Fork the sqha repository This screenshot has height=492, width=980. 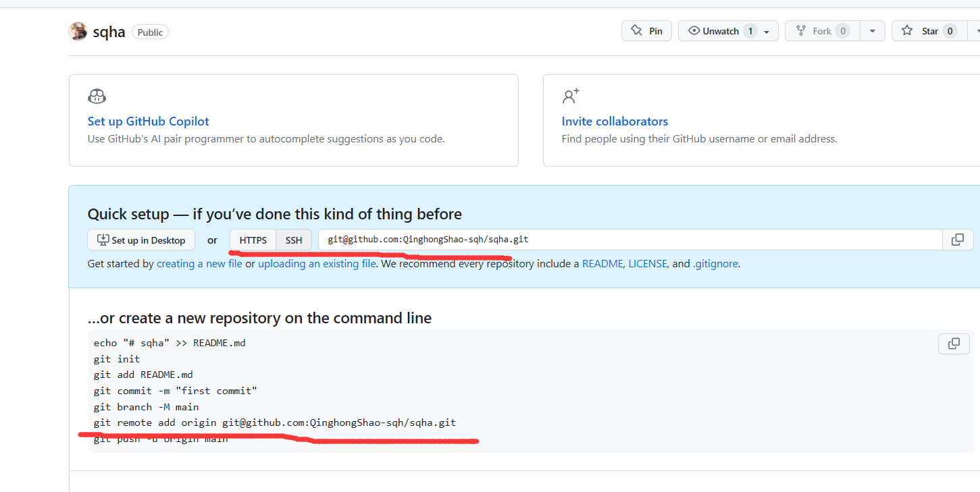pos(822,31)
